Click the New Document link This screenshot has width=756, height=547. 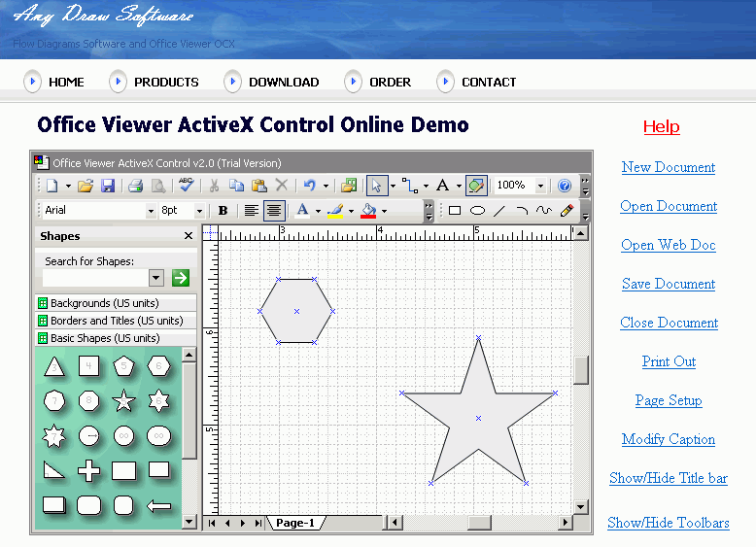(x=669, y=167)
